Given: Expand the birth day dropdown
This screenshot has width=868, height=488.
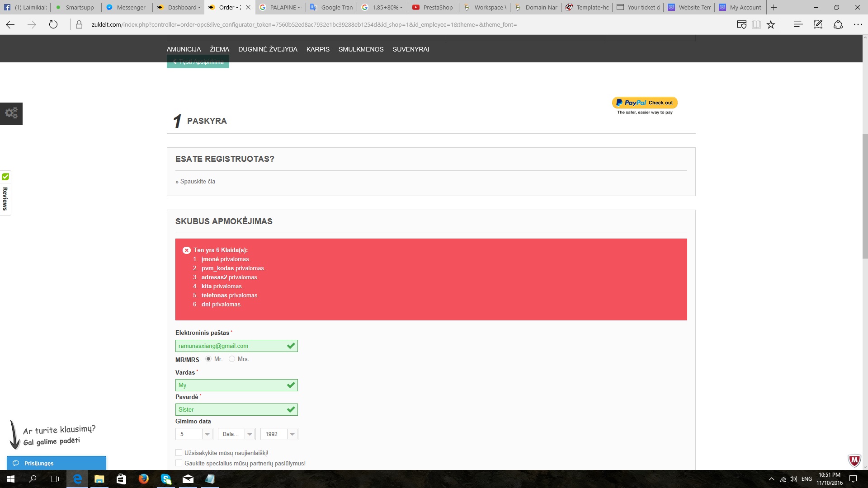Looking at the screenshot, I should click(x=194, y=434).
